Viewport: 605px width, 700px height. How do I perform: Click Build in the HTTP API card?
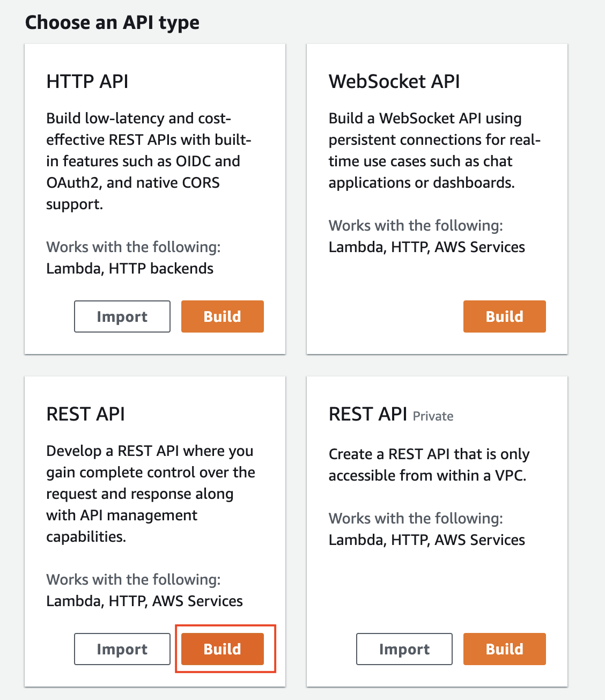point(222,316)
